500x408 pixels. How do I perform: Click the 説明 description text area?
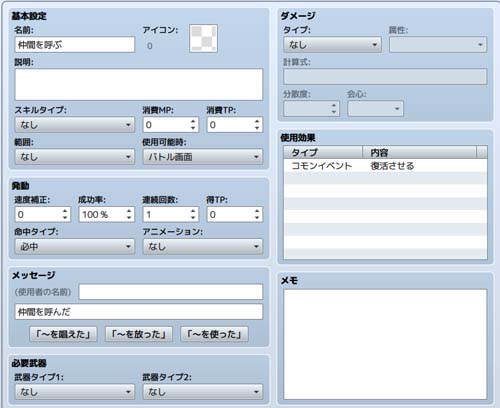[x=139, y=84]
